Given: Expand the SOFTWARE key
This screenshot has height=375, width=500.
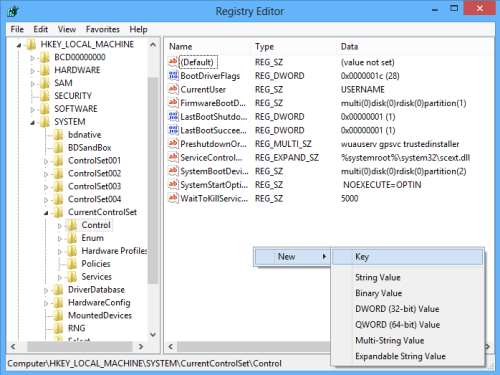Looking at the screenshot, I should [x=33, y=110].
